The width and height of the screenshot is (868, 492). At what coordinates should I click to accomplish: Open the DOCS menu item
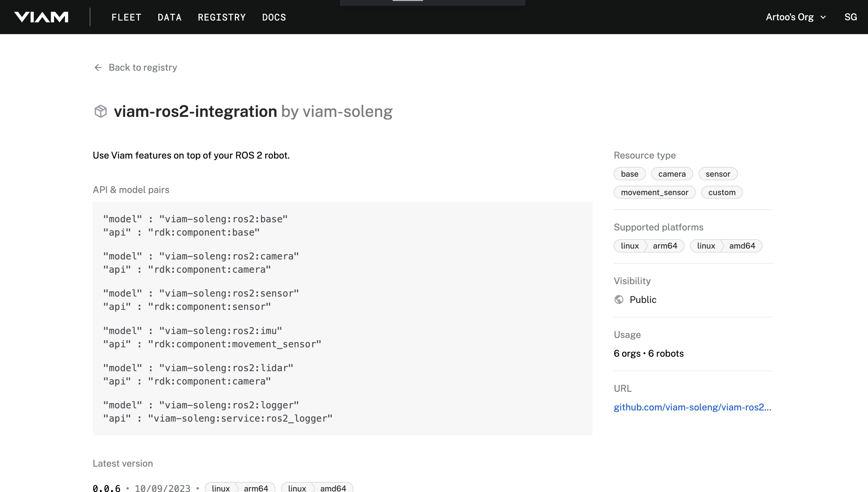click(x=274, y=17)
